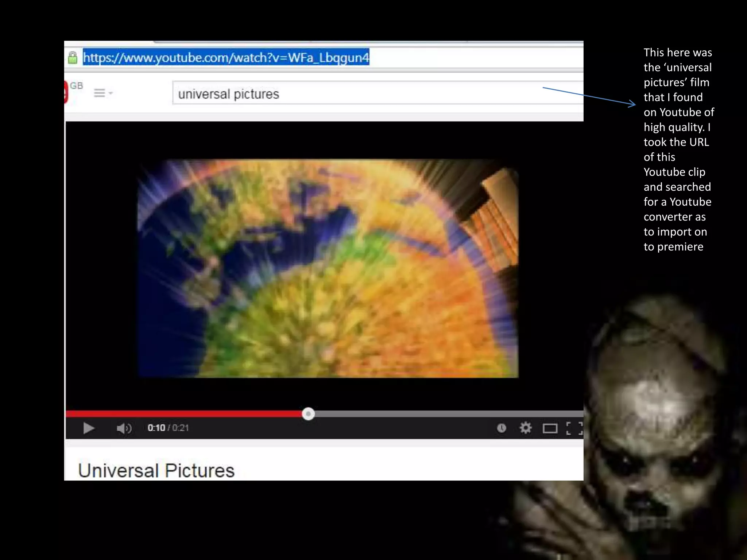
Task: Click the globe video frame to toggle playback
Action: pos(328,268)
